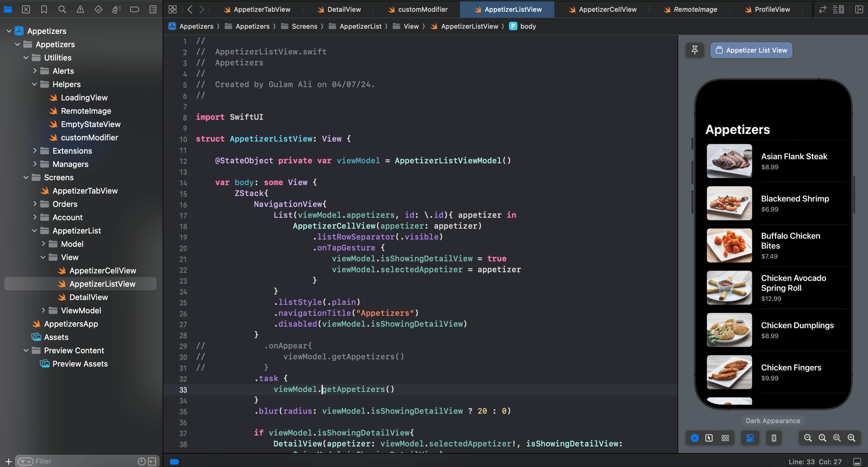Zoom preview to 100 percent
The image size is (868, 467).
pyautogui.click(x=822, y=438)
